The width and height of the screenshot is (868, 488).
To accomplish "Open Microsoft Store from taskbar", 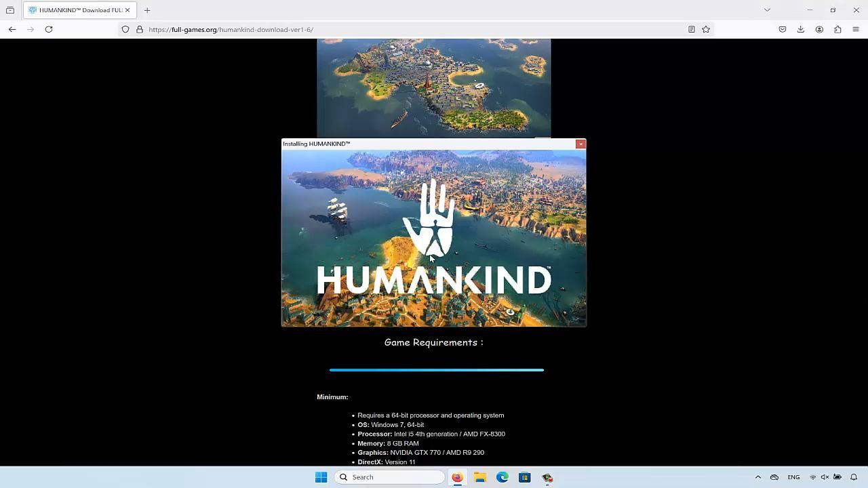I will [525, 477].
